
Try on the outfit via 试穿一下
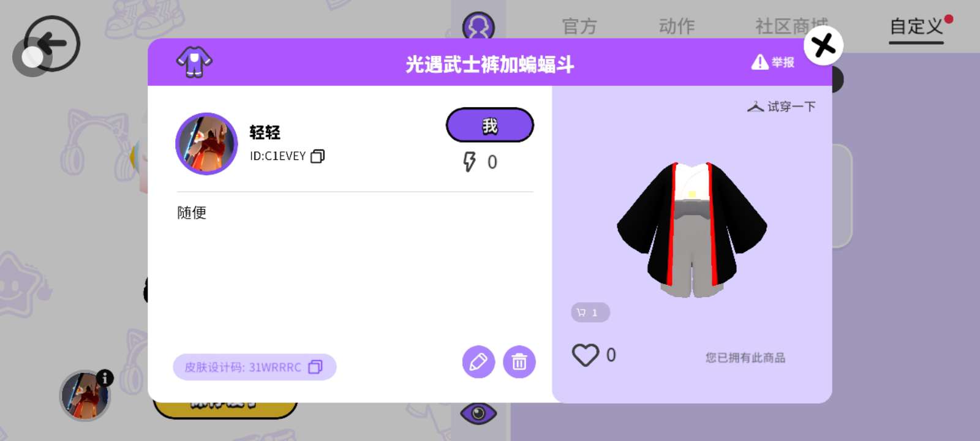(x=782, y=107)
